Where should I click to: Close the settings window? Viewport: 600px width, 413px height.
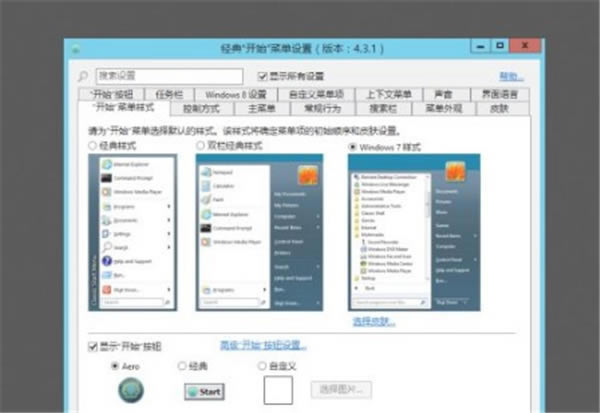click(525, 46)
